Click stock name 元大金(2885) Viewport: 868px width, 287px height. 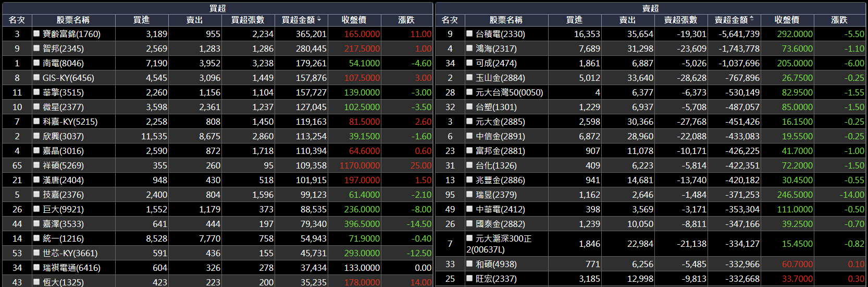tap(500, 122)
